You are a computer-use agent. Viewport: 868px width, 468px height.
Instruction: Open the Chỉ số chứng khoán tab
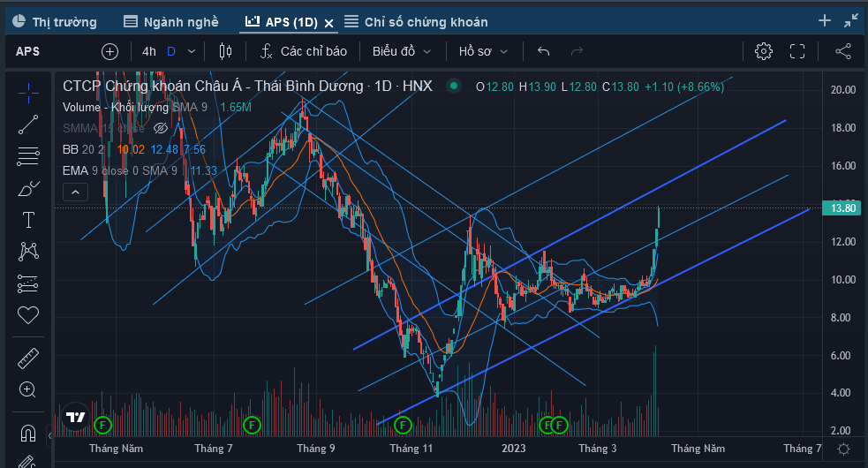tap(416, 21)
